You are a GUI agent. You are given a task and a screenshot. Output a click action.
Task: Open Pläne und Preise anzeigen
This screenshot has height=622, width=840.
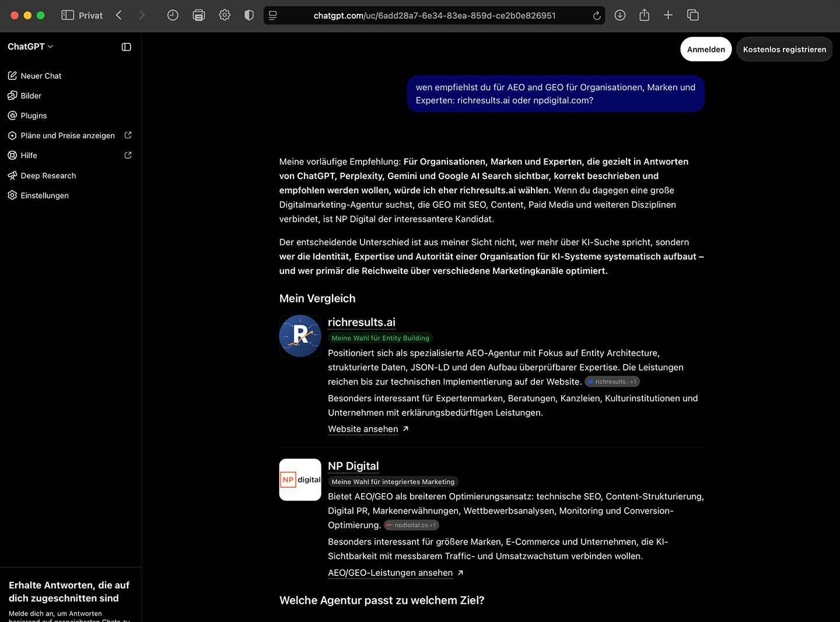[x=61, y=135]
